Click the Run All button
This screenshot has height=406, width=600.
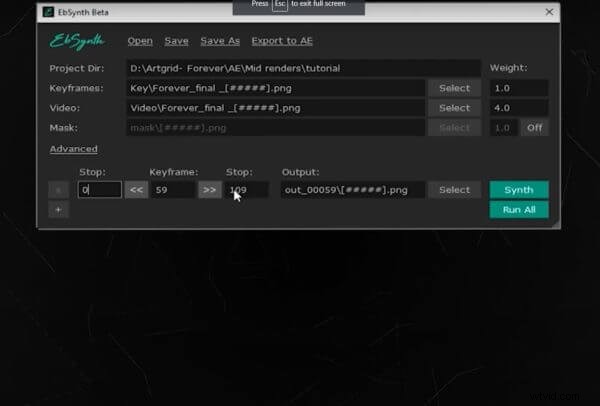(519, 210)
